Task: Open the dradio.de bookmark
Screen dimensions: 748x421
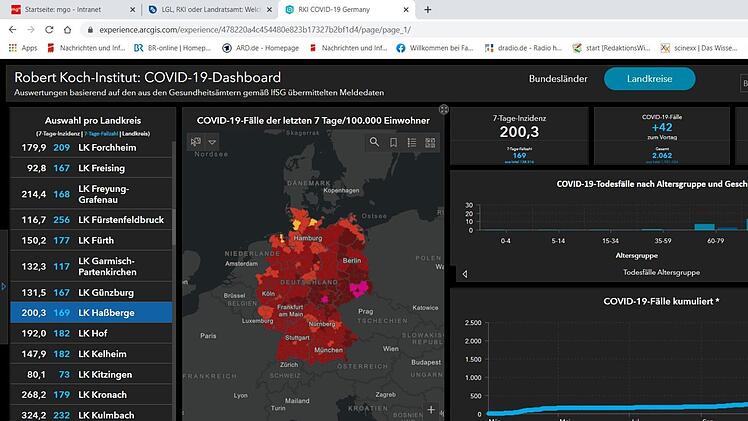Action: (523, 48)
